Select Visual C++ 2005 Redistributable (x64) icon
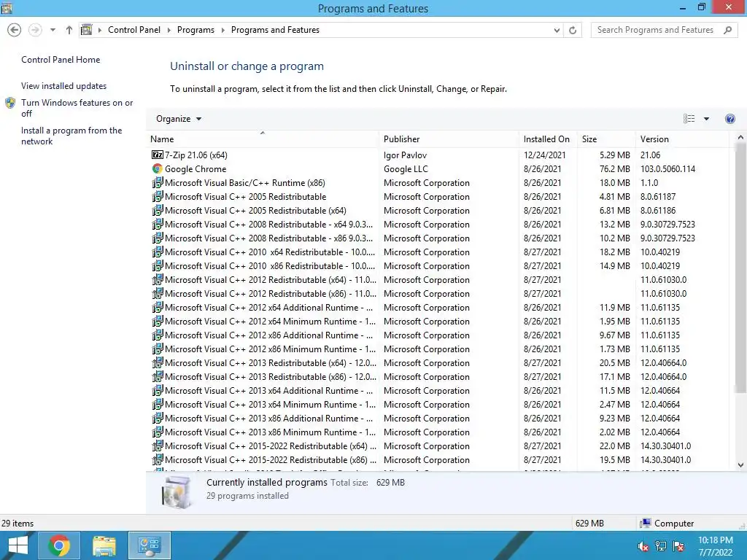The image size is (747, 560). (x=158, y=210)
